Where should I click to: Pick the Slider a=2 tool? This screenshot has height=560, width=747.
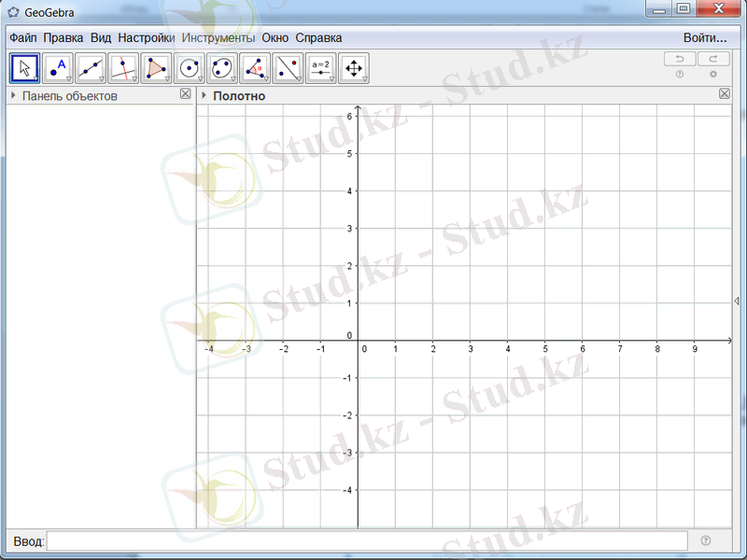coord(321,68)
